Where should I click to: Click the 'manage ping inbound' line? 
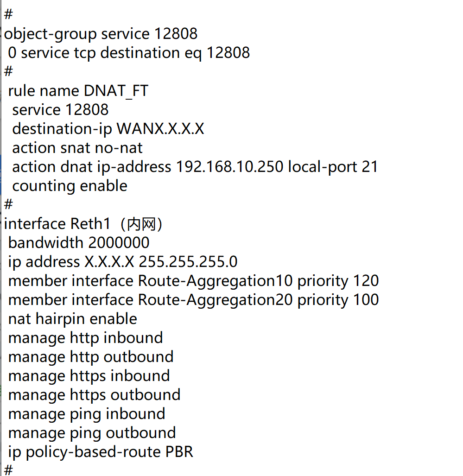click(x=87, y=414)
